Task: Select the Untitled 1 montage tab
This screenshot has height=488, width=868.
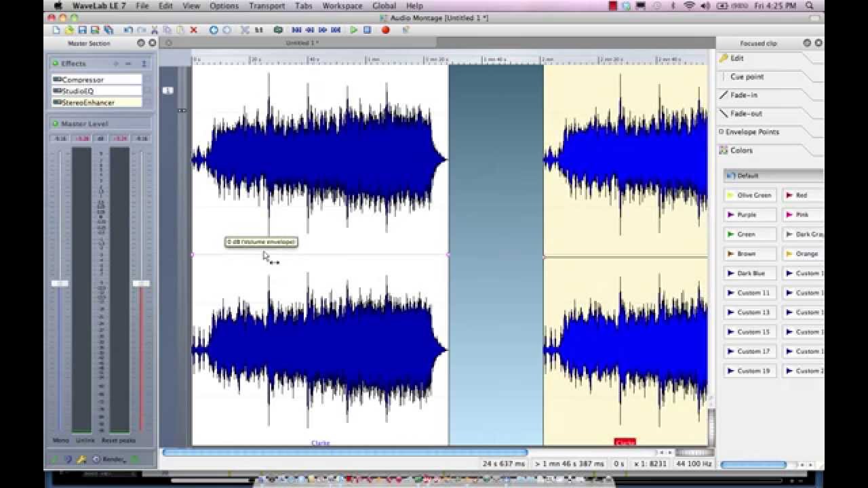Action: point(302,43)
